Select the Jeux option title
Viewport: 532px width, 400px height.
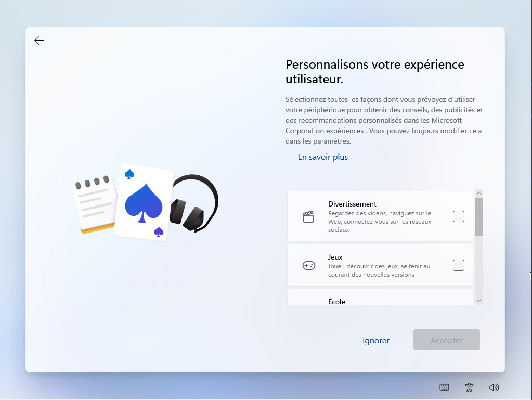pyautogui.click(x=335, y=257)
